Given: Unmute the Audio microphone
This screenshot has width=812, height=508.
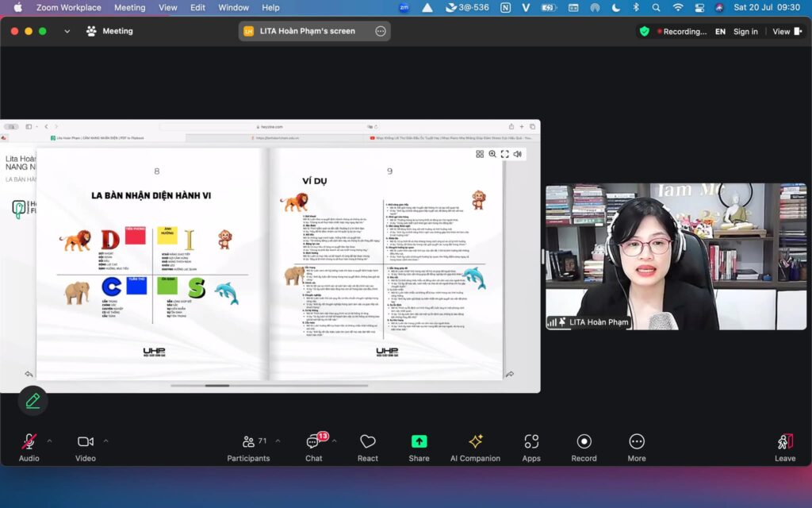Looking at the screenshot, I should (29, 442).
